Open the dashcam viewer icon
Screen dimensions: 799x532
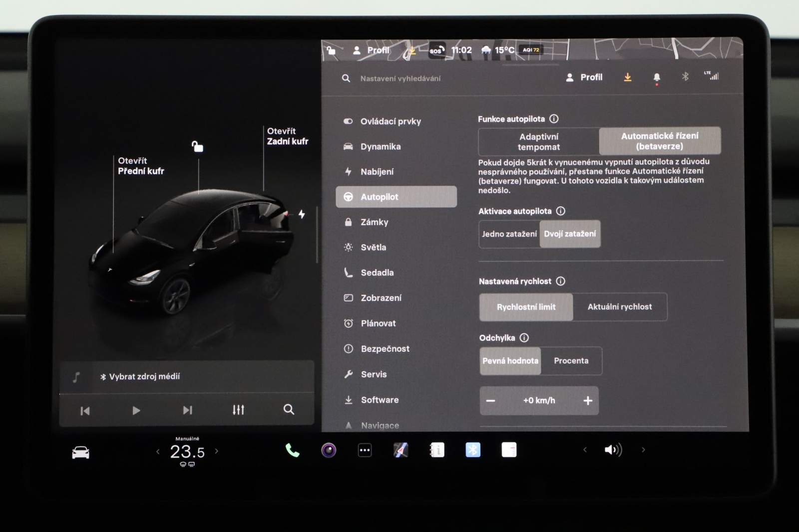click(x=328, y=450)
